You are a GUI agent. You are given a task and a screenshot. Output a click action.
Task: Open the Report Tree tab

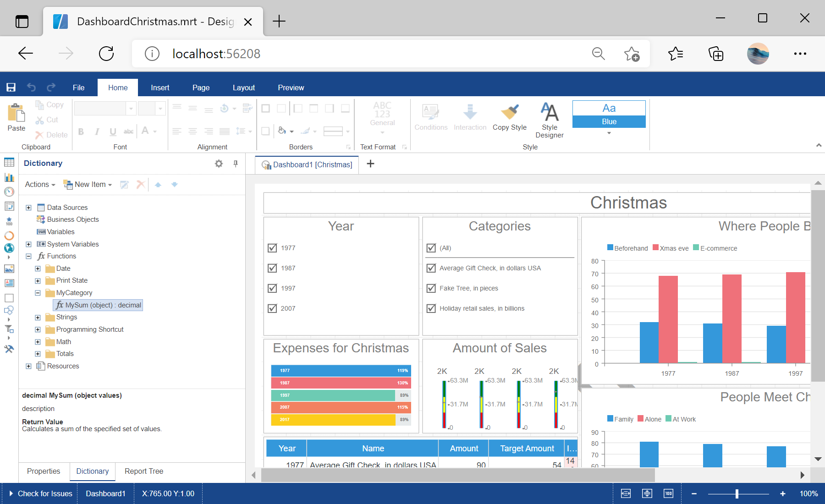click(143, 471)
